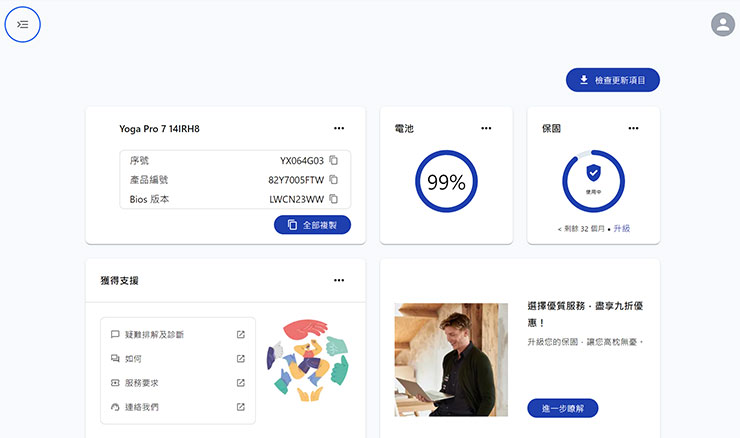Screen dimensions: 740x438
Task: Open the user account profile icon
Action: pyautogui.click(x=723, y=24)
